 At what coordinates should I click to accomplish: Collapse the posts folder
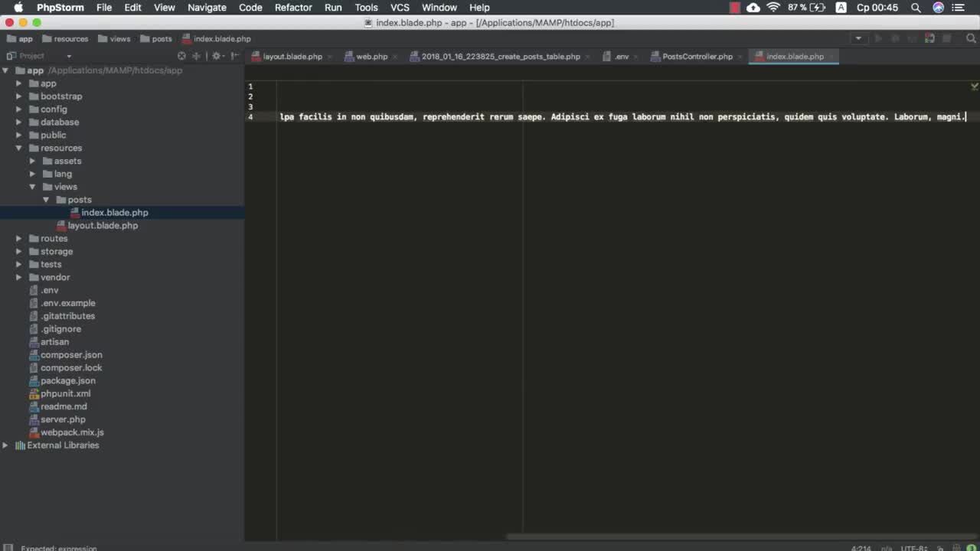46,200
